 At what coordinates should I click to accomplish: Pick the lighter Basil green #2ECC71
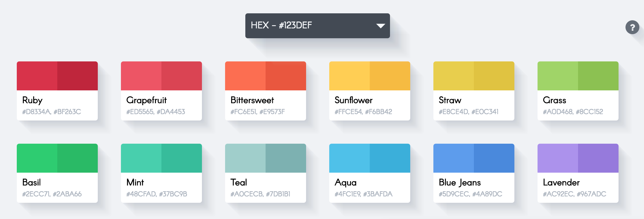(x=37, y=158)
